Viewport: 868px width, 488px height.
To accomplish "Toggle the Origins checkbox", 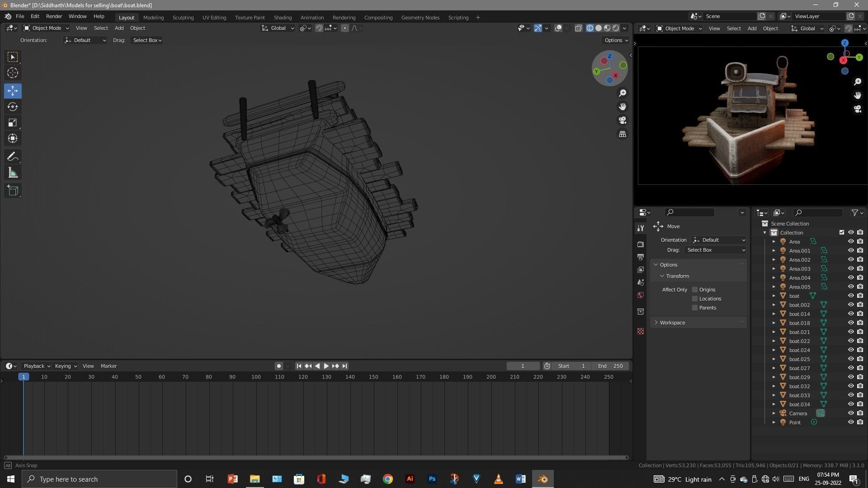I will click(x=695, y=290).
